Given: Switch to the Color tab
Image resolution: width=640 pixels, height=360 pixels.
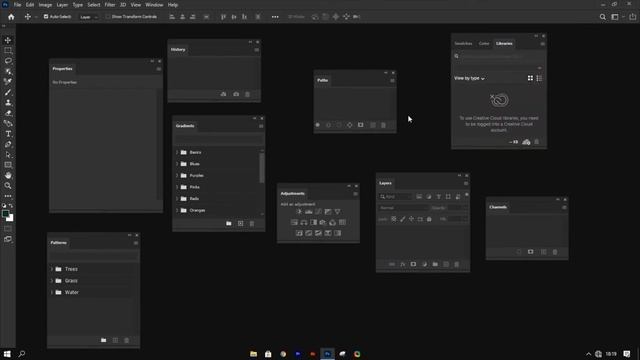Looking at the screenshot, I should [484, 44].
